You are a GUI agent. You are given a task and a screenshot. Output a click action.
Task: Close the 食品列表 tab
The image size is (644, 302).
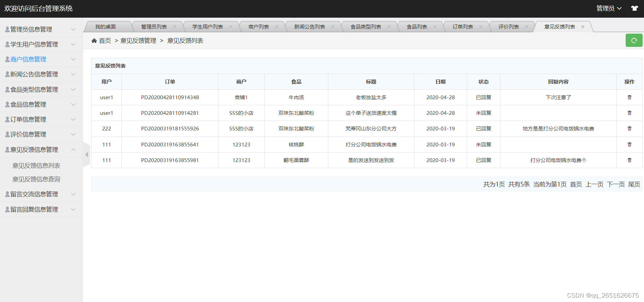[435, 26]
